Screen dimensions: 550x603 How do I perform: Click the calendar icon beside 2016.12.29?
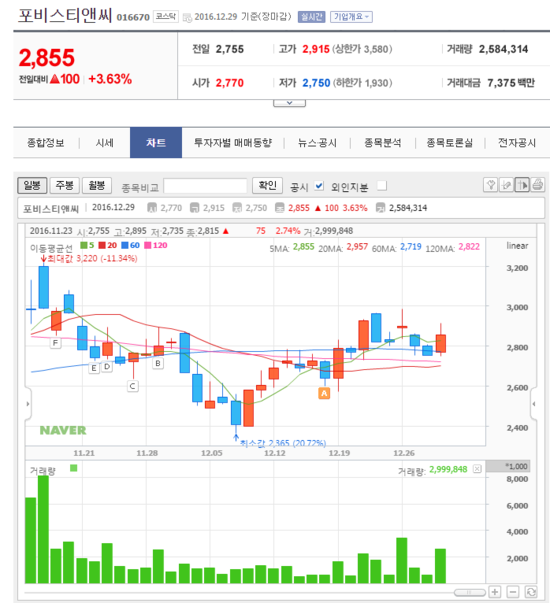pyautogui.click(x=187, y=18)
